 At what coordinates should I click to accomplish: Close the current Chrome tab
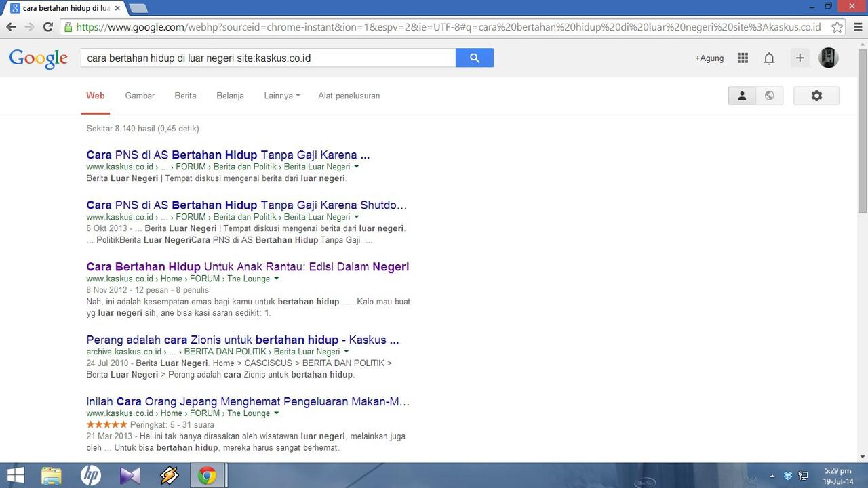pos(117,8)
